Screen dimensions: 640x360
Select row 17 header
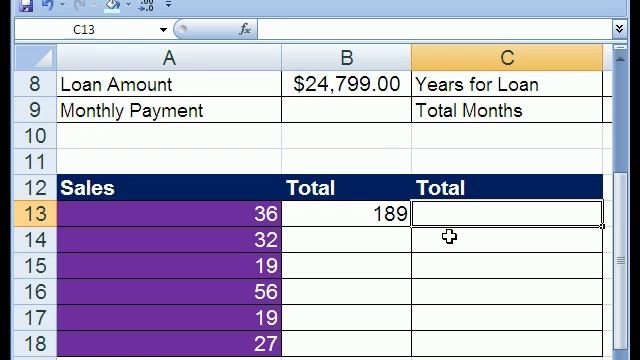(35, 318)
